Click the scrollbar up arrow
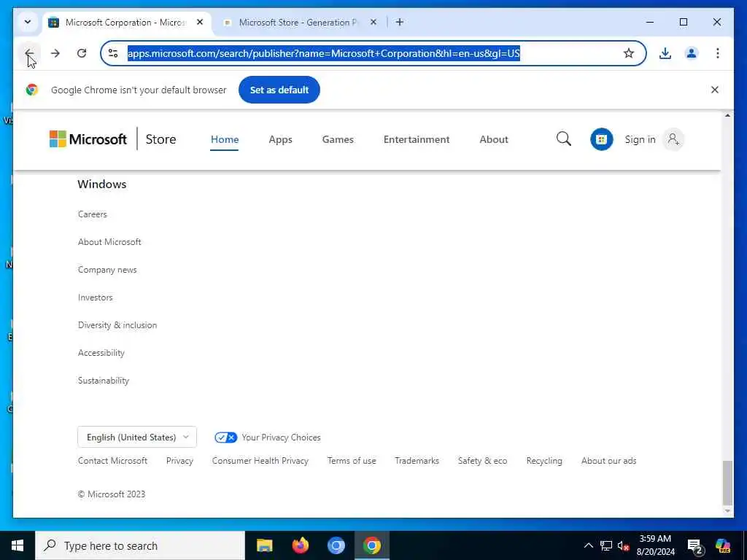This screenshot has height=560, width=747. tap(727, 115)
